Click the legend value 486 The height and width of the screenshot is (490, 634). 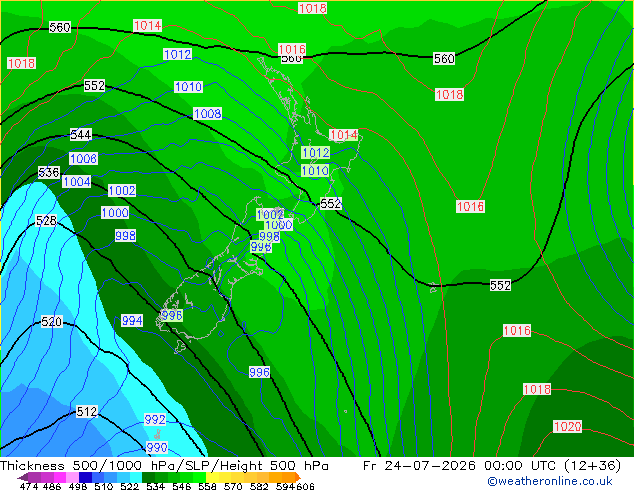(52, 486)
